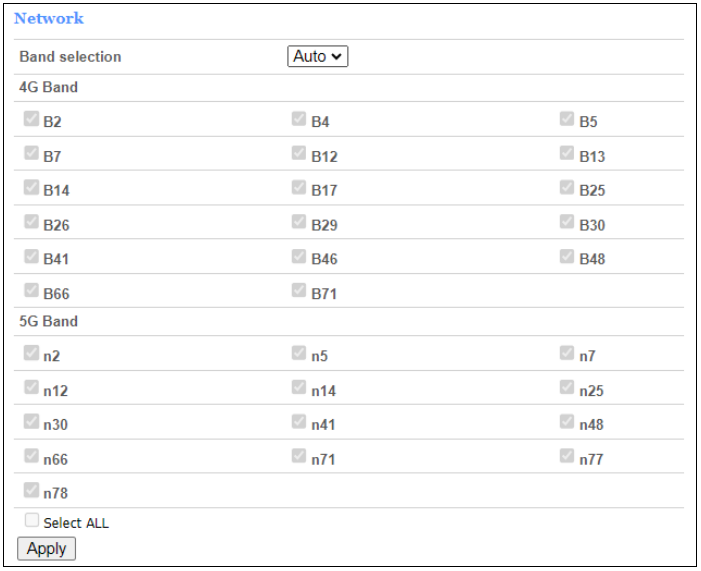Screen dimensions: 701x571
Task: Toggle the B46 band checkbox
Action: [x=299, y=257]
